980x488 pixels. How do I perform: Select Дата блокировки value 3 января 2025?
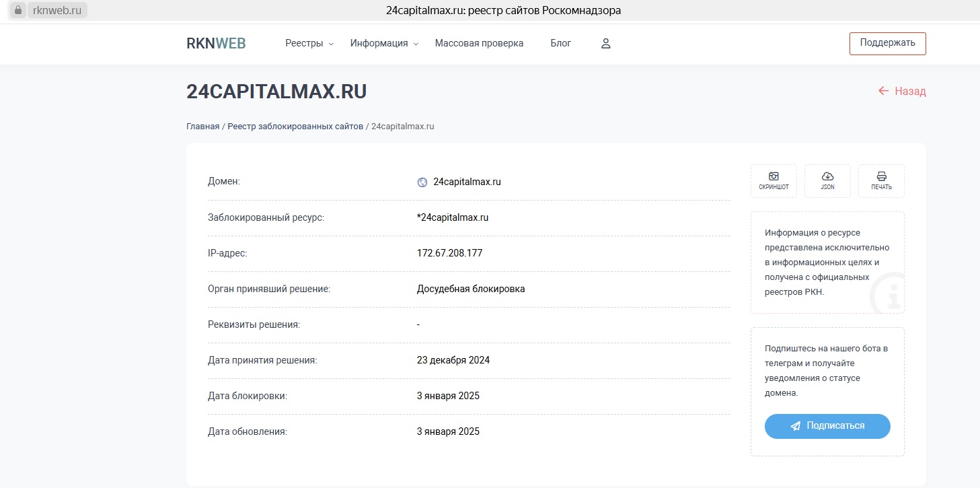point(448,396)
